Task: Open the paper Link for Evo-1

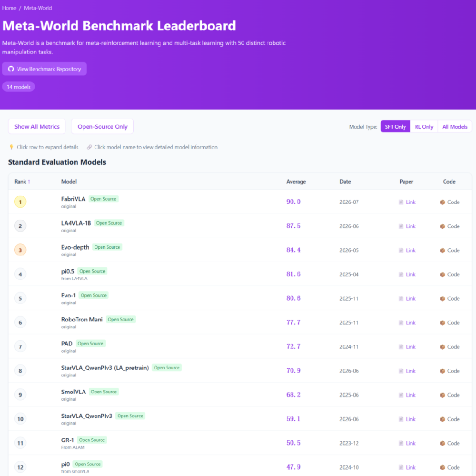Action: (410, 298)
